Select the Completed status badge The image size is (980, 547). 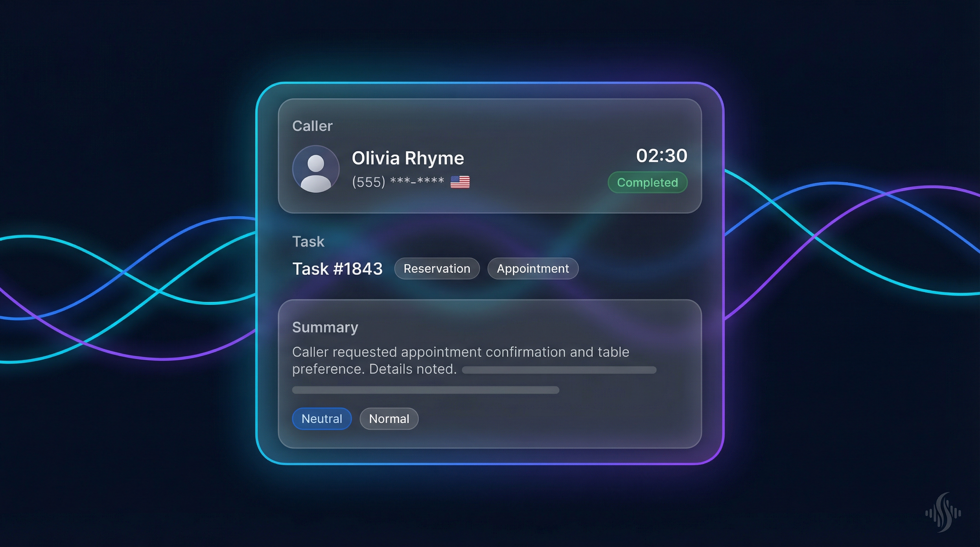647,183
